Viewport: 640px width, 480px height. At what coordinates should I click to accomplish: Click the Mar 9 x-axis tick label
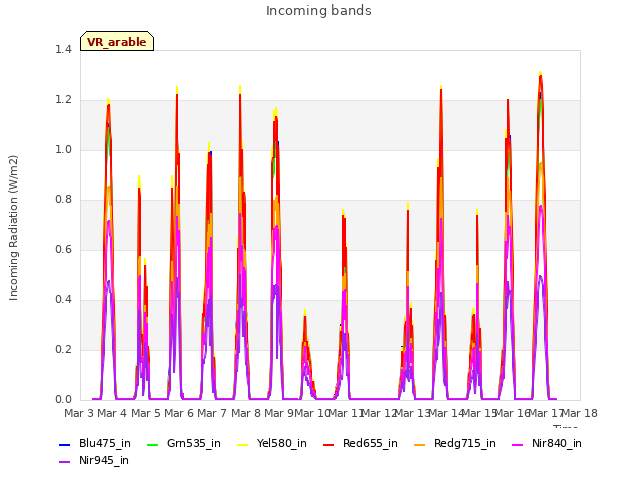[x=279, y=413]
